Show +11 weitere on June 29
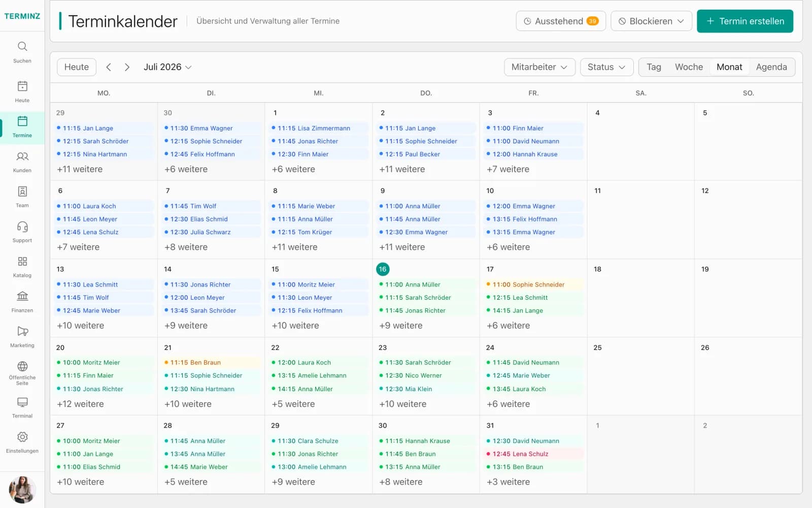812x508 pixels. (x=80, y=169)
